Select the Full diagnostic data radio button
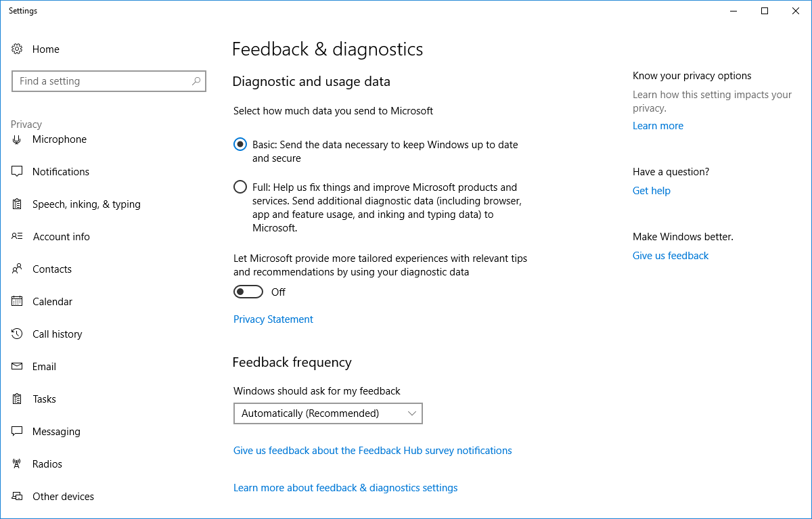 pos(240,187)
